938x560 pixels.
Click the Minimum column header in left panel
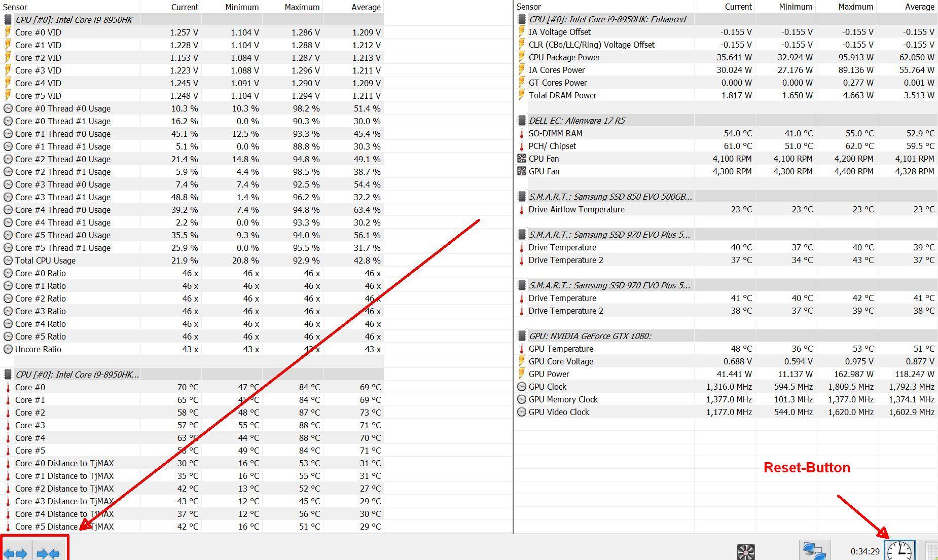coord(232,7)
